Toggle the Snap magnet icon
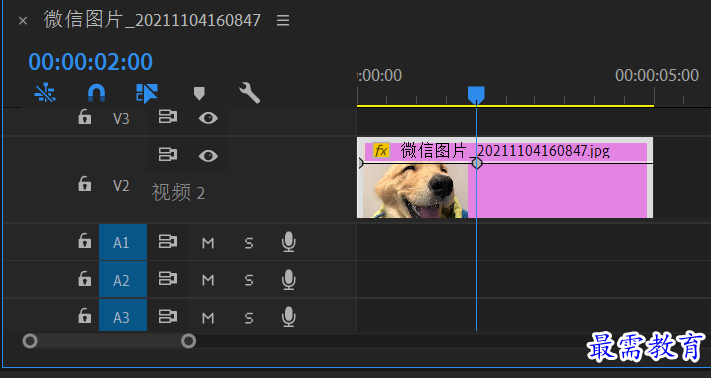 pos(96,93)
